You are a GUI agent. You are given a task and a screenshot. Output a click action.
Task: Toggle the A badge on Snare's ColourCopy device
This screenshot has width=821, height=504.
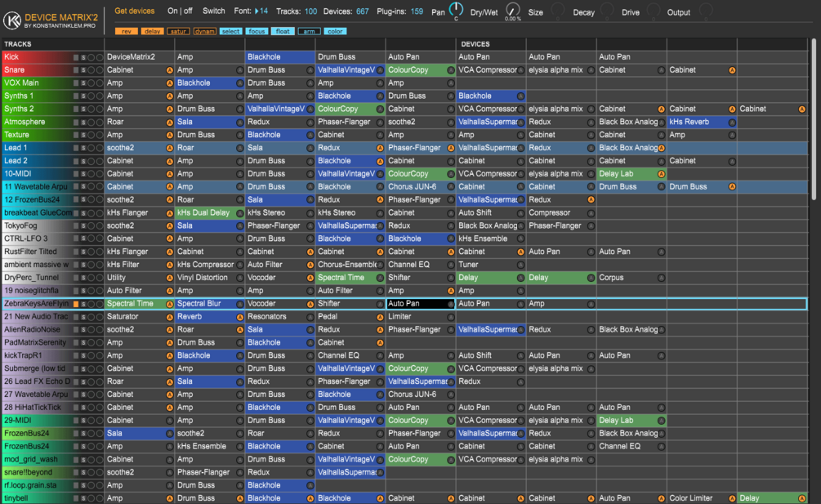point(450,70)
